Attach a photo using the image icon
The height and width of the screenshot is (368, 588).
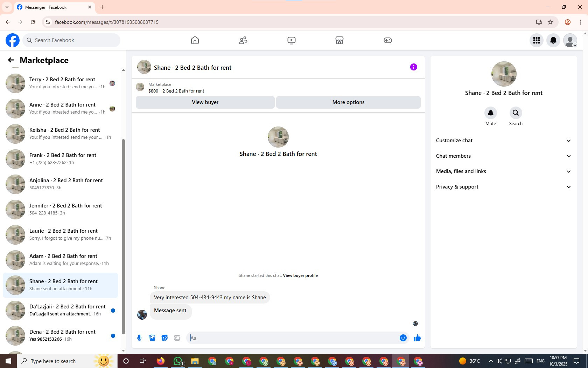pyautogui.click(x=152, y=338)
